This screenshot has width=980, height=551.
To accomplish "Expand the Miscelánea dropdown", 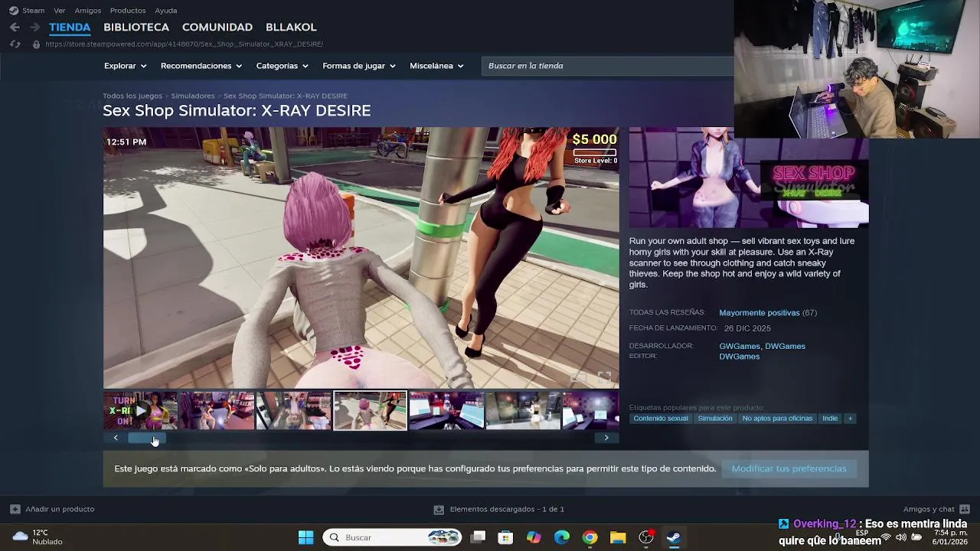I will [x=436, y=66].
